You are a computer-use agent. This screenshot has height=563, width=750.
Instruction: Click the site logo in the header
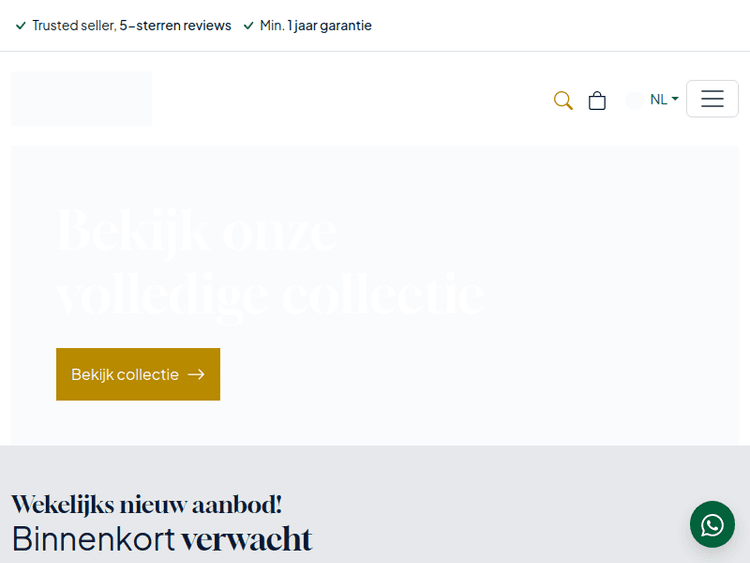81,99
